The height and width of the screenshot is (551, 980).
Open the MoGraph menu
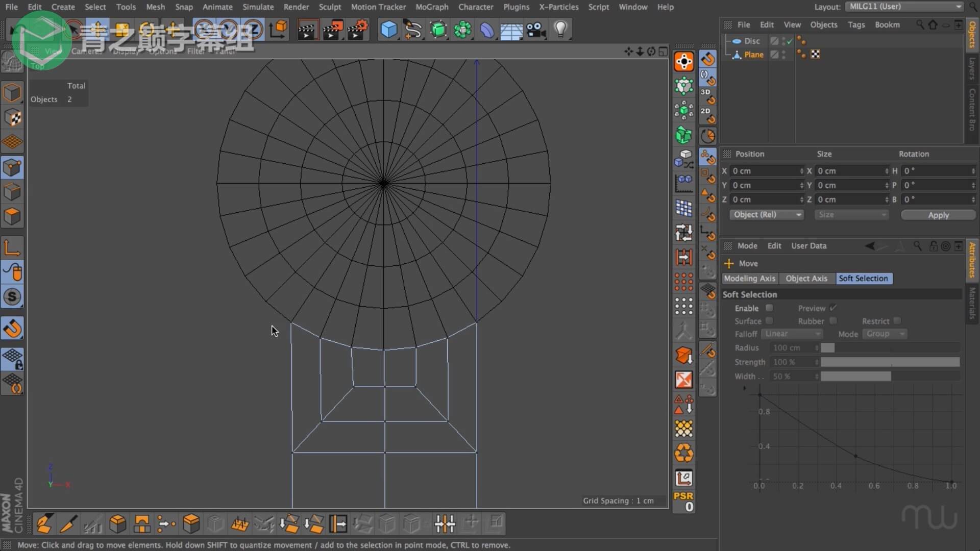pyautogui.click(x=431, y=7)
